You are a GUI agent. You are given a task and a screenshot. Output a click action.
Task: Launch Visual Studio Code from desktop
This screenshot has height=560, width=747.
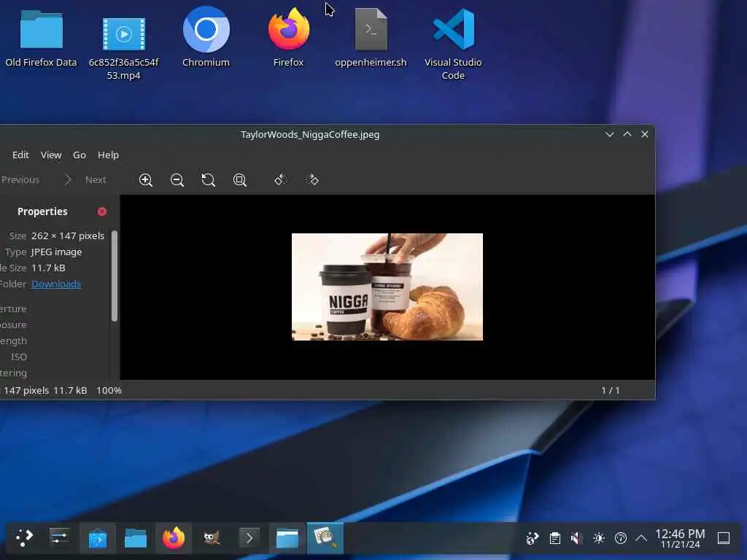pyautogui.click(x=453, y=44)
